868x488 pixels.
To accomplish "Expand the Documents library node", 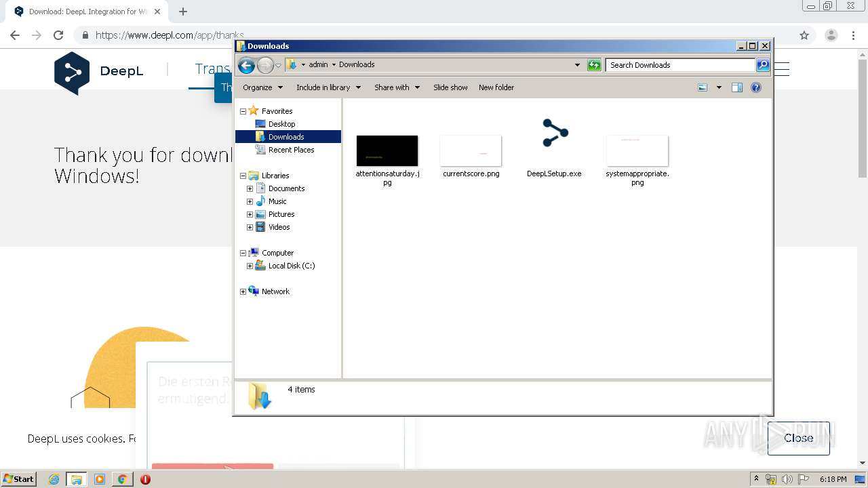I will coord(250,188).
